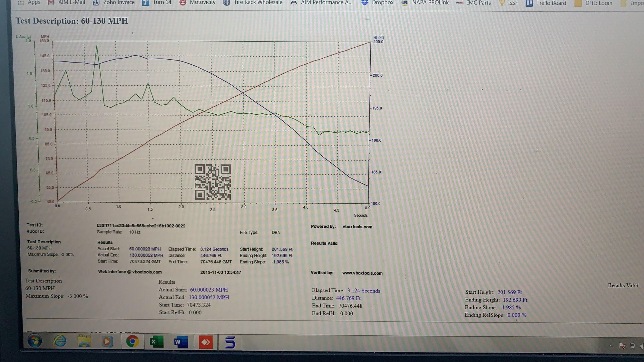644x362 pixels.
Task: Switch to the Chrome taskbar icon
Action: click(x=132, y=341)
